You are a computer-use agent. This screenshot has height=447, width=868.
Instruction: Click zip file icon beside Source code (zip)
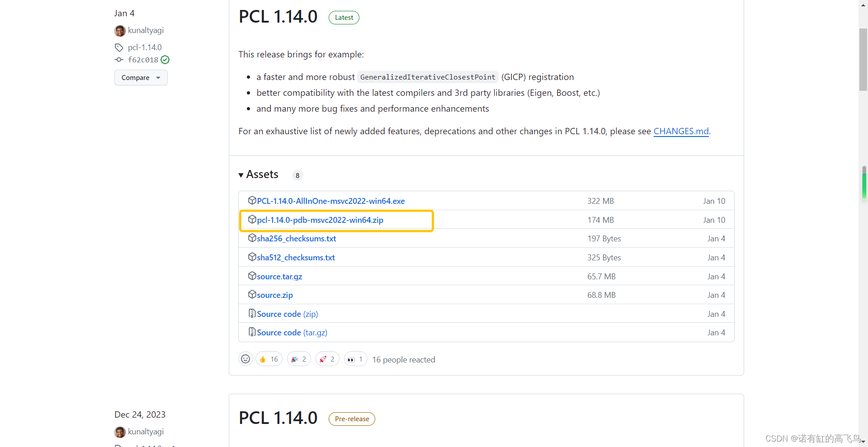click(x=252, y=313)
